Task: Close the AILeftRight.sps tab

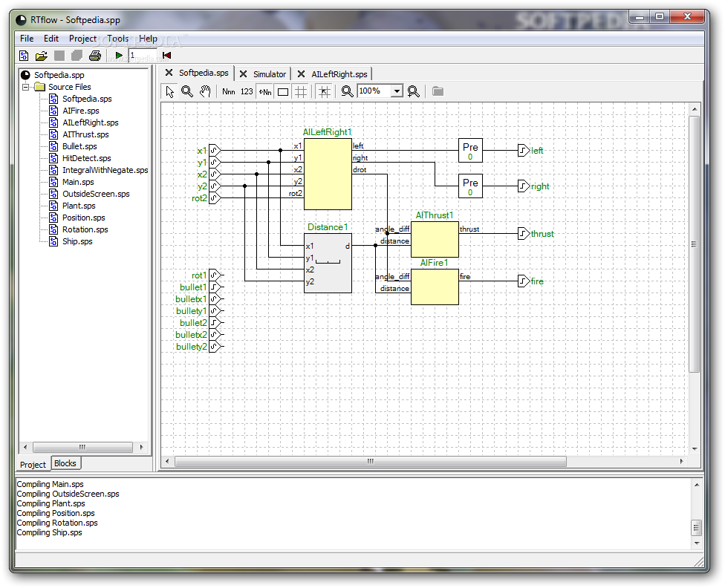Action: [302, 74]
